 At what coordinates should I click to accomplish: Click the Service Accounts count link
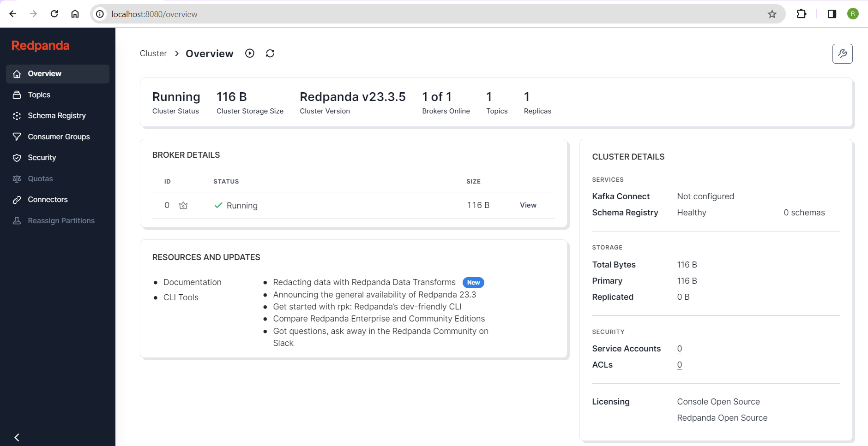[x=680, y=349]
